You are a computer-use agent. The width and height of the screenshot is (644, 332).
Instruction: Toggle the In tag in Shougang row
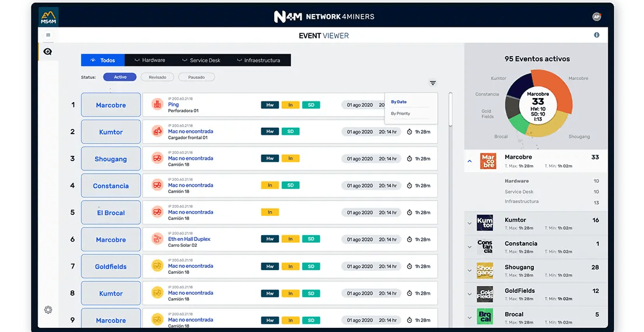coord(290,158)
